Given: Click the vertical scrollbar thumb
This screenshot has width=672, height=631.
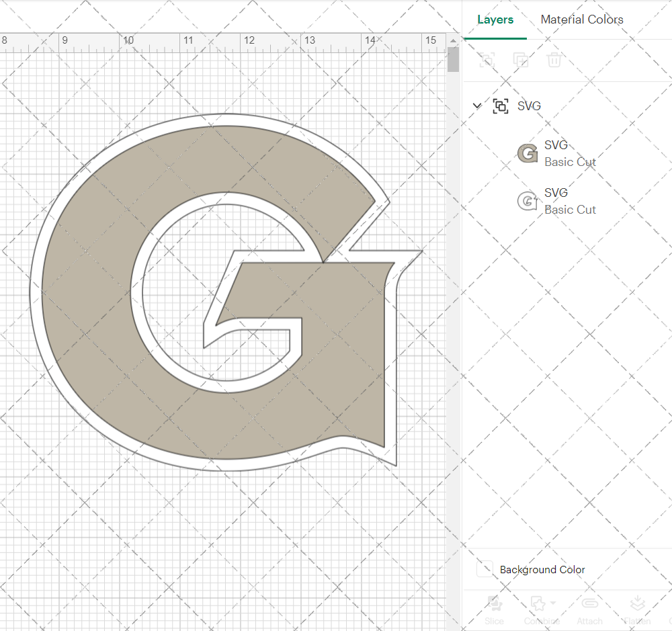Looking at the screenshot, I should [x=453, y=60].
